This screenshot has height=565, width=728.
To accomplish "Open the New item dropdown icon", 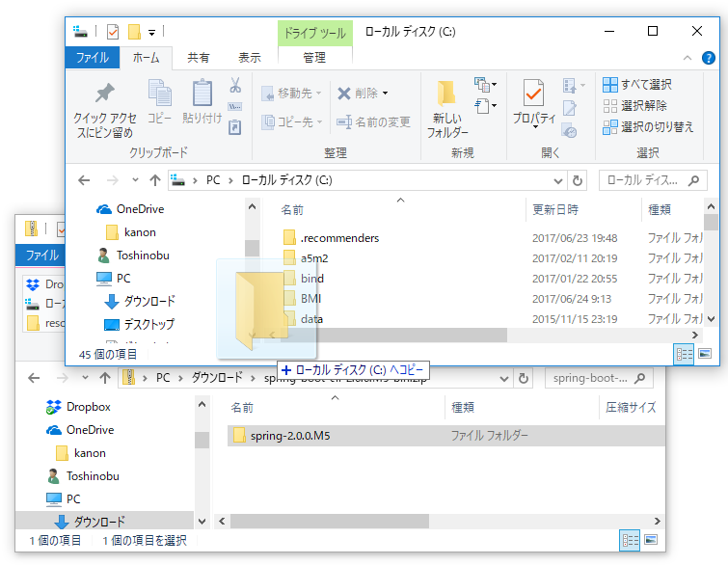I will pyautogui.click(x=485, y=85).
